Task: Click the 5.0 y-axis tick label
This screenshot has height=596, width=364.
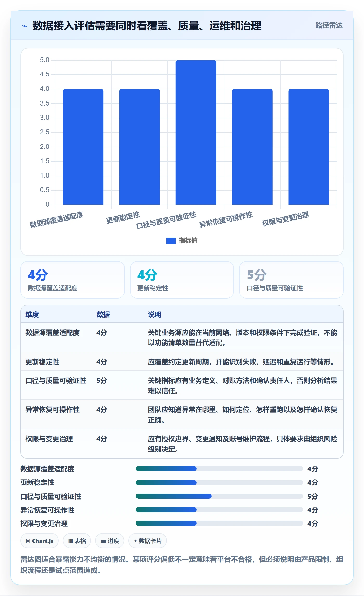Action: 44,60
